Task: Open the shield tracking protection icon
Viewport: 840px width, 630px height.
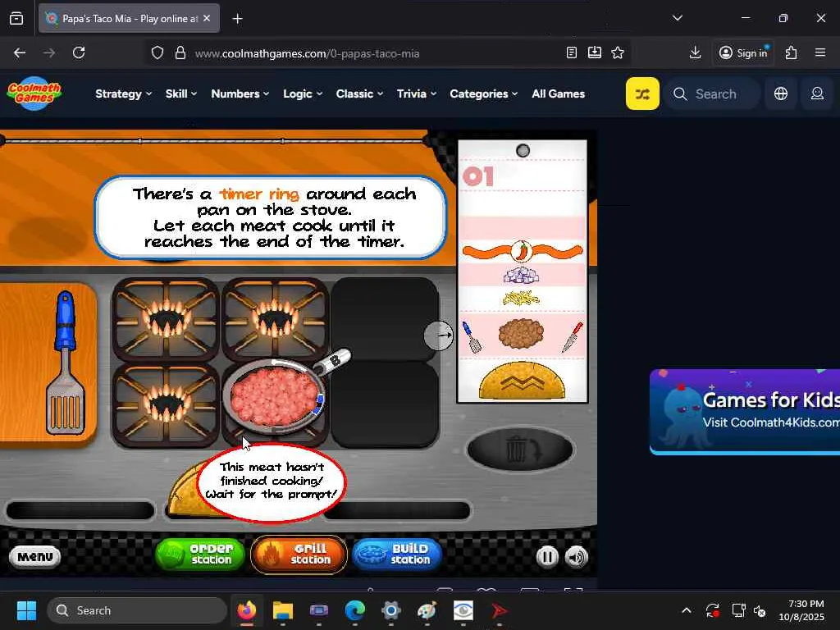Action: [x=157, y=53]
